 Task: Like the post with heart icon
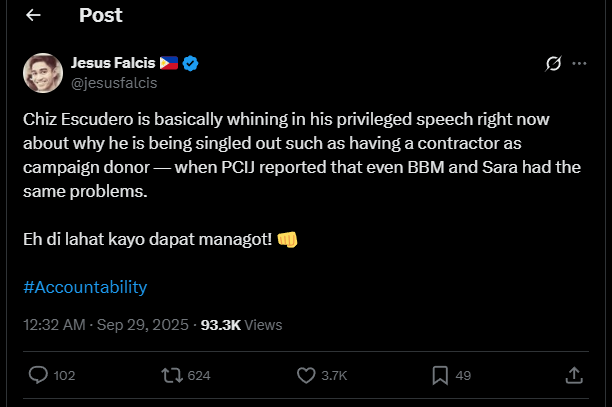[x=307, y=375]
